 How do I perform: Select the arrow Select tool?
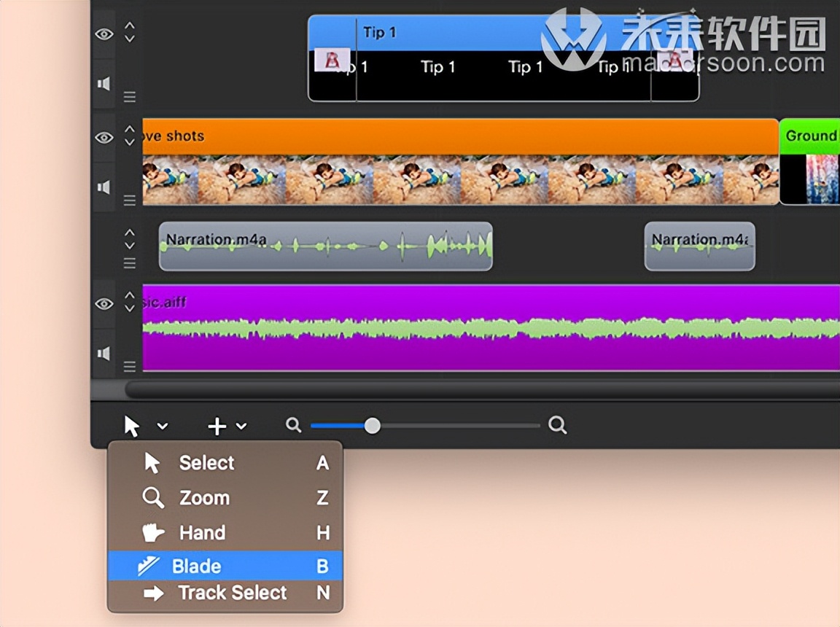pos(206,463)
